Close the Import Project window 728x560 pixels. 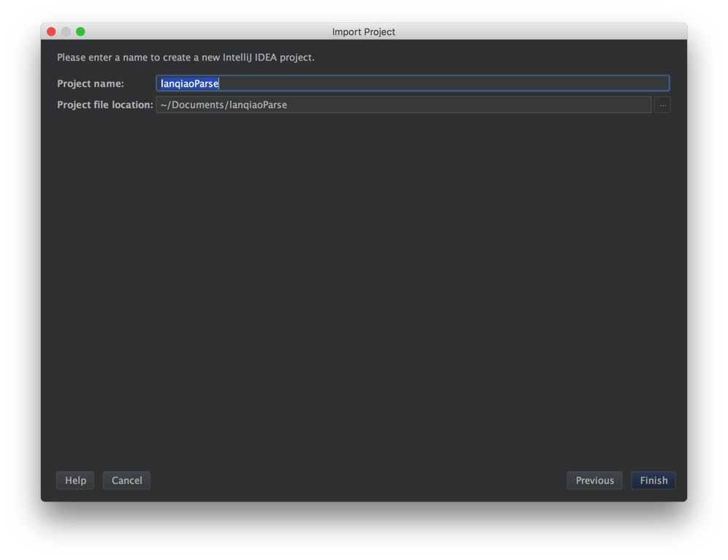click(x=52, y=31)
